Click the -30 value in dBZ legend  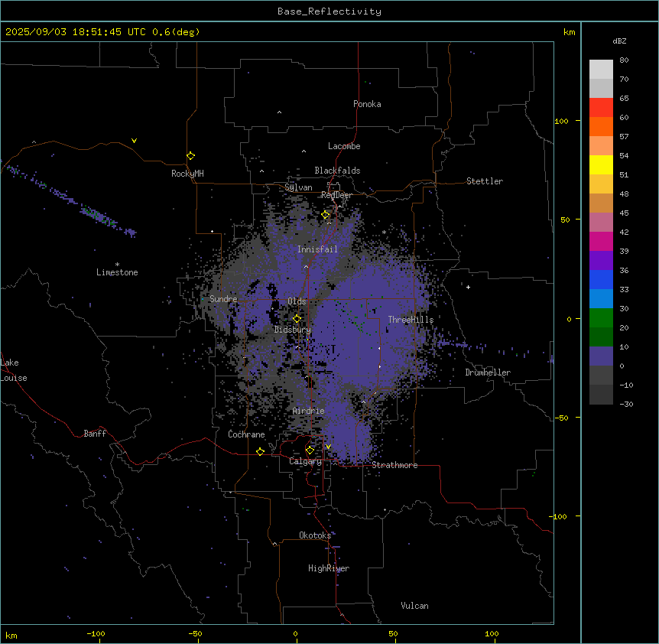click(x=626, y=405)
